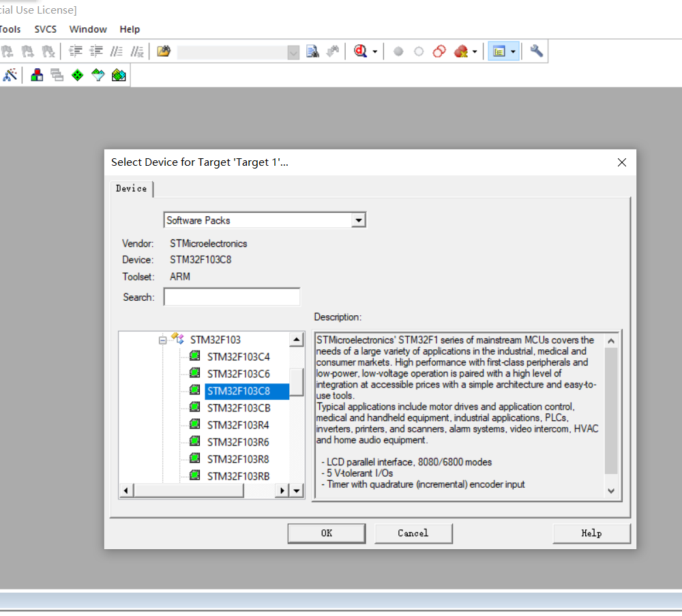The height and width of the screenshot is (616, 682).
Task: Open the kill breakpoints dropdown arrow
Action: [x=475, y=52]
